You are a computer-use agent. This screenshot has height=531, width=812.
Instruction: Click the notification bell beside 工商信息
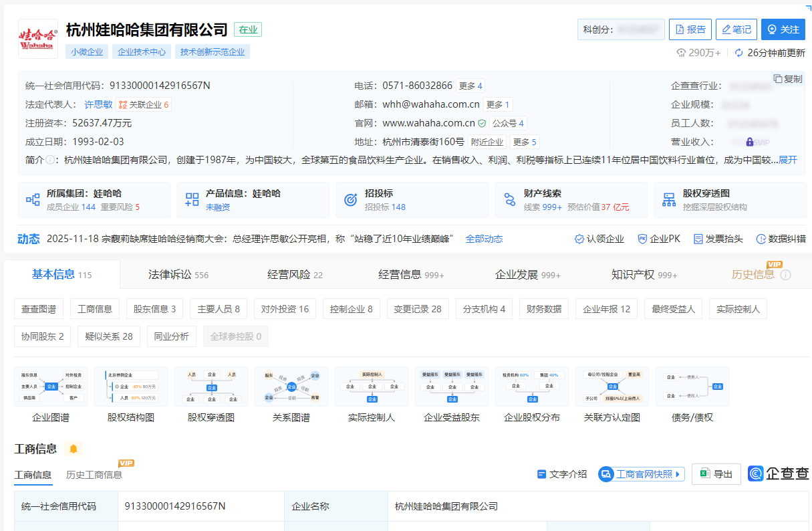point(73,449)
